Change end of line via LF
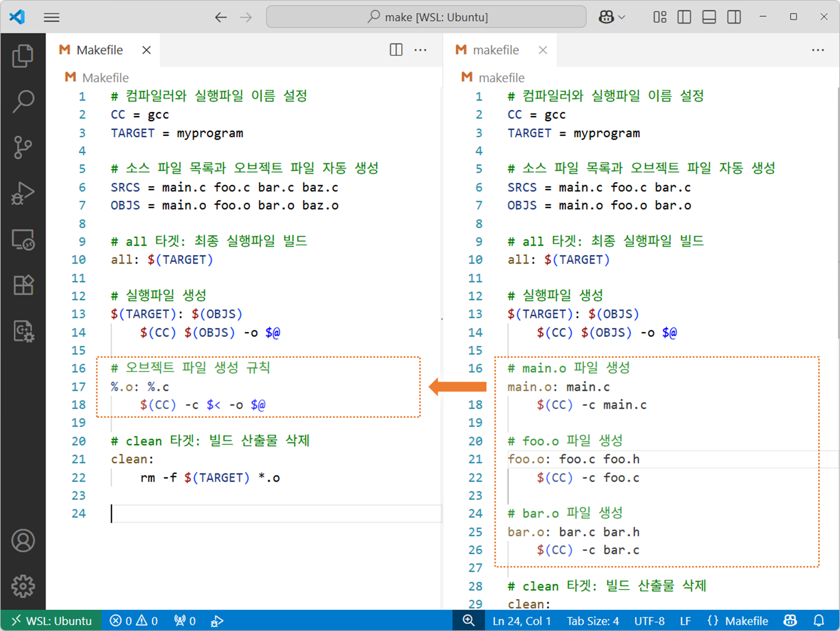The width and height of the screenshot is (840, 631). [x=685, y=621]
